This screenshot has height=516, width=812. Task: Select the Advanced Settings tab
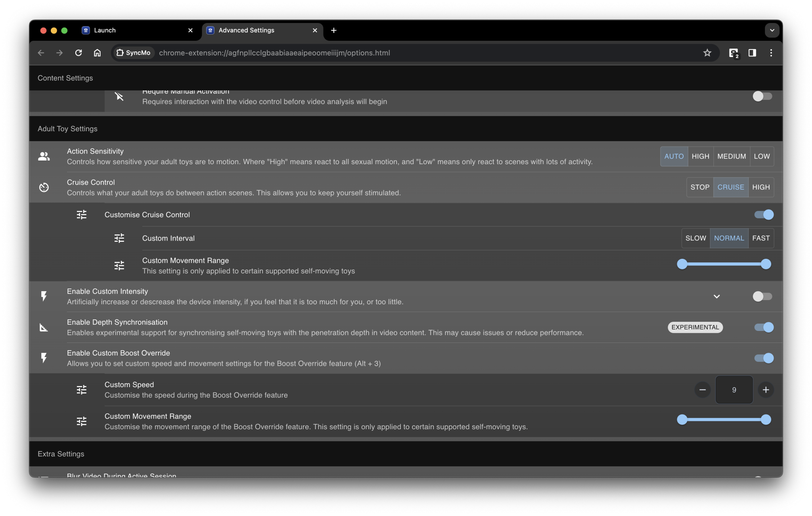247,30
